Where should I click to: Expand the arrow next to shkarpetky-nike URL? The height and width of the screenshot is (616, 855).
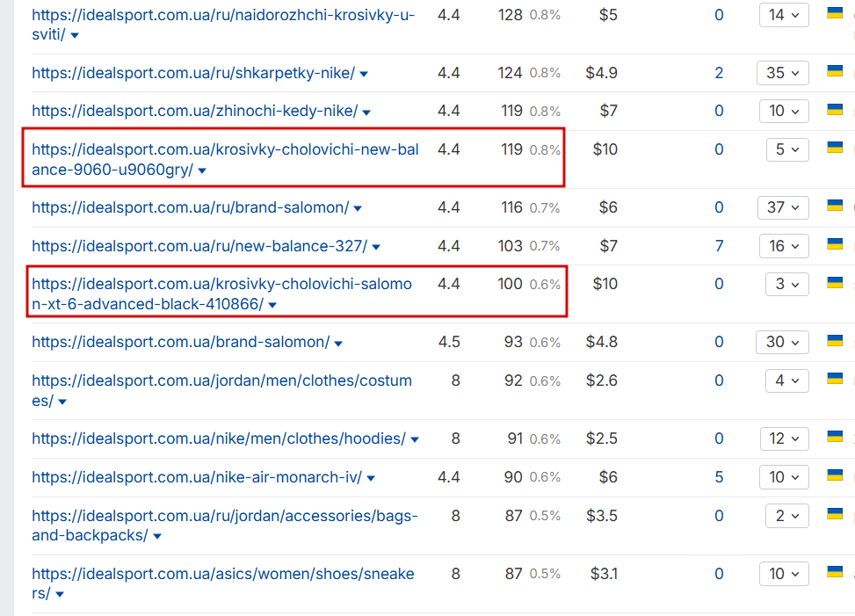364,74
